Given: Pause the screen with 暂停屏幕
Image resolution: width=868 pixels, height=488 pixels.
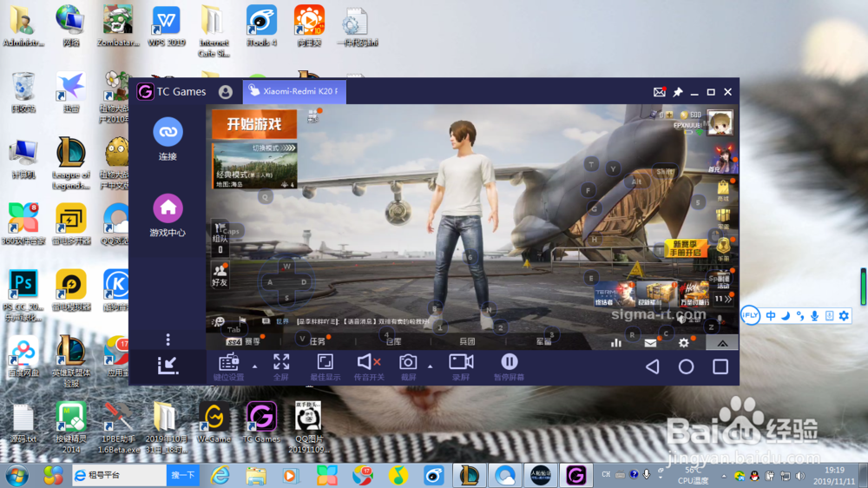Looking at the screenshot, I should [x=509, y=366].
